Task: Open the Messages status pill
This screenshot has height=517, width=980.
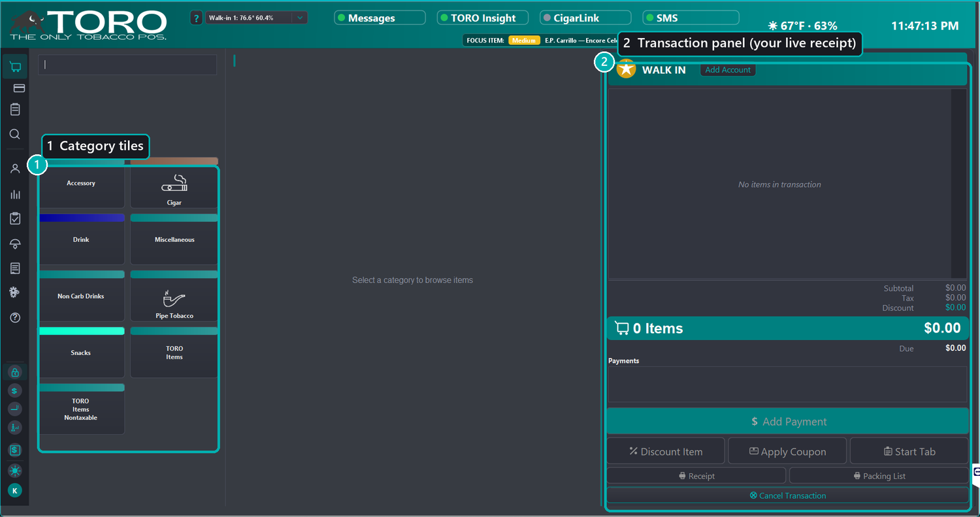Action: (x=380, y=18)
